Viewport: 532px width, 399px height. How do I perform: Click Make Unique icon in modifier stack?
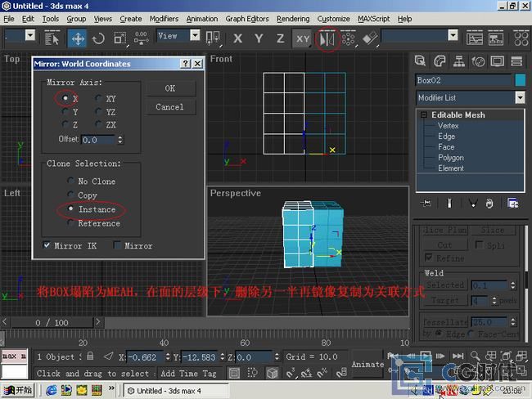coord(472,203)
